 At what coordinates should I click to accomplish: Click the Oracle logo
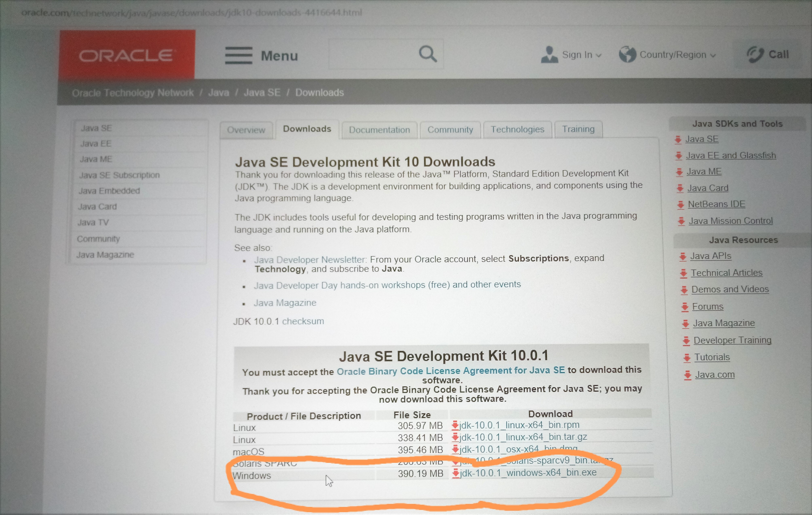coord(127,55)
